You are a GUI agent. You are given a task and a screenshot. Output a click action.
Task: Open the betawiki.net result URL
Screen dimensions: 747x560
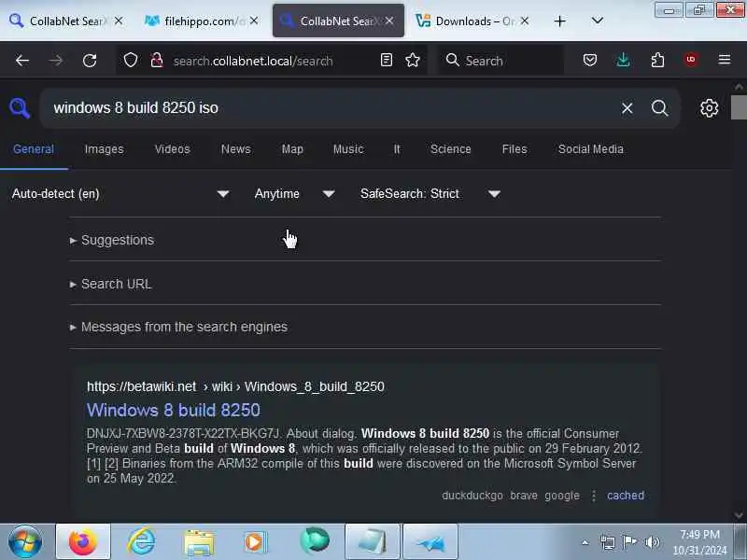tap(235, 386)
